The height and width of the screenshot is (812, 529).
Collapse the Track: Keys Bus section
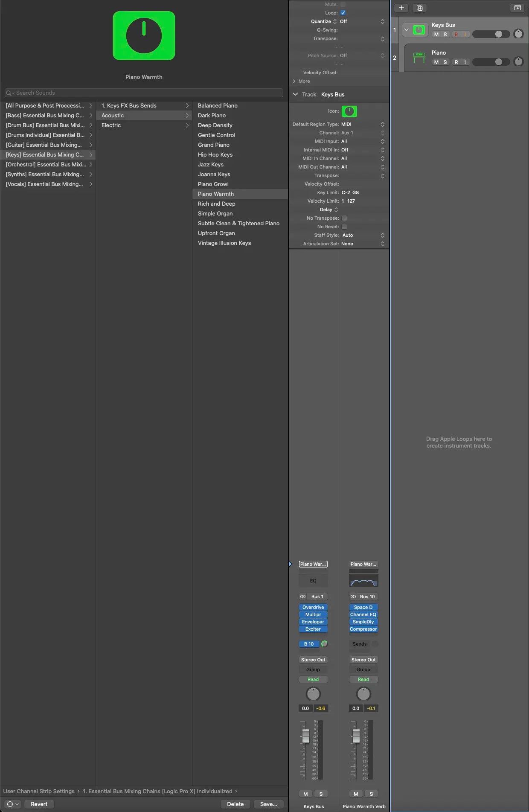295,94
